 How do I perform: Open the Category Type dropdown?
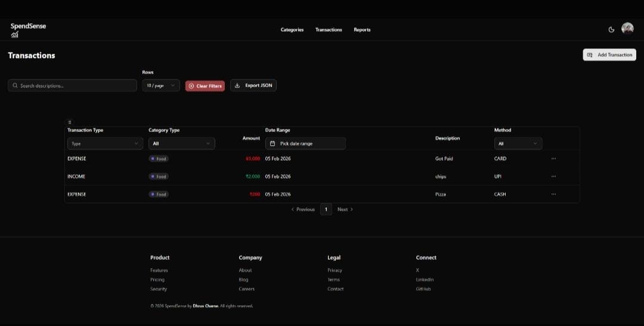(x=181, y=143)
